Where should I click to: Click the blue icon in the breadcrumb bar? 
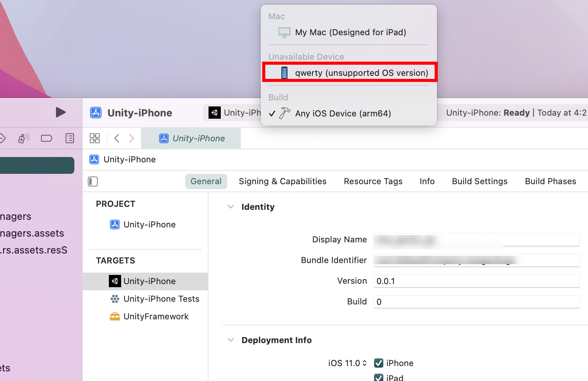pos(94,159)
